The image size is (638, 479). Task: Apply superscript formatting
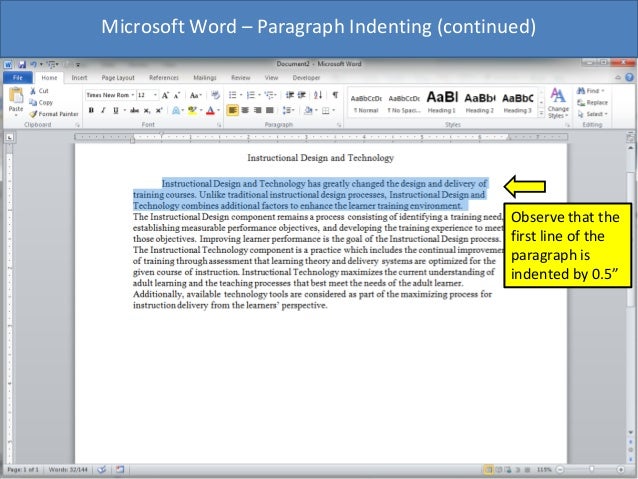pyautogui.click(x=159, y=110)
